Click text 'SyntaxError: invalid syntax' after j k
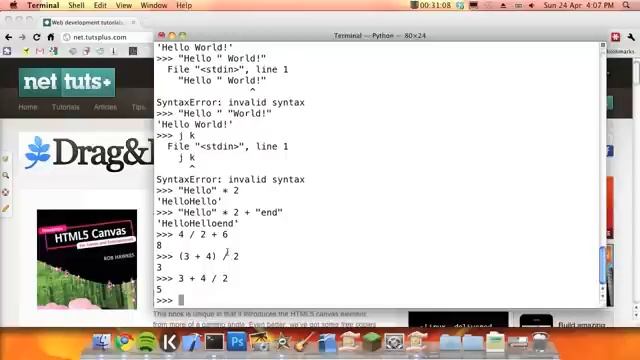640x360 pixels. click(x=230, y=180)
